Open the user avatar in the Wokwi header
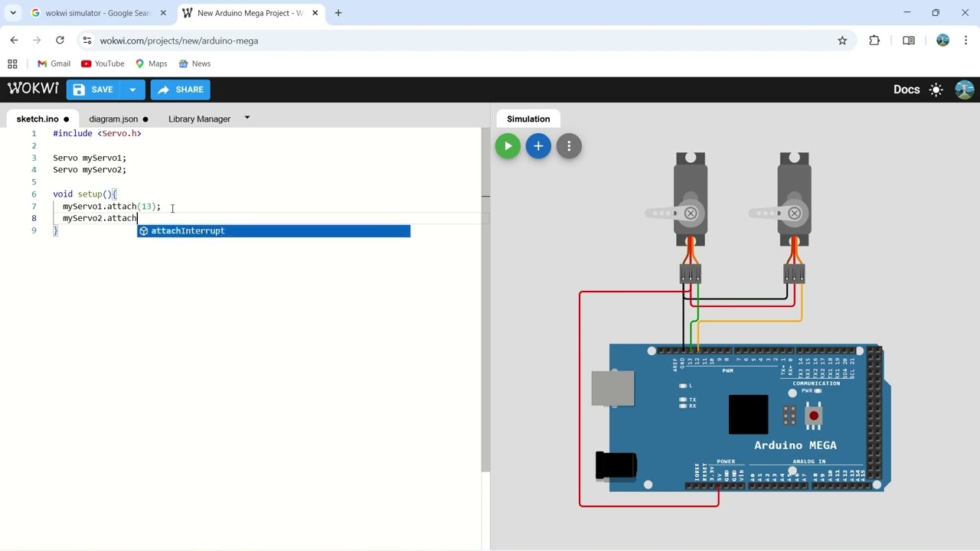Viewport: 980px width, 551px height. coord(965,90)
